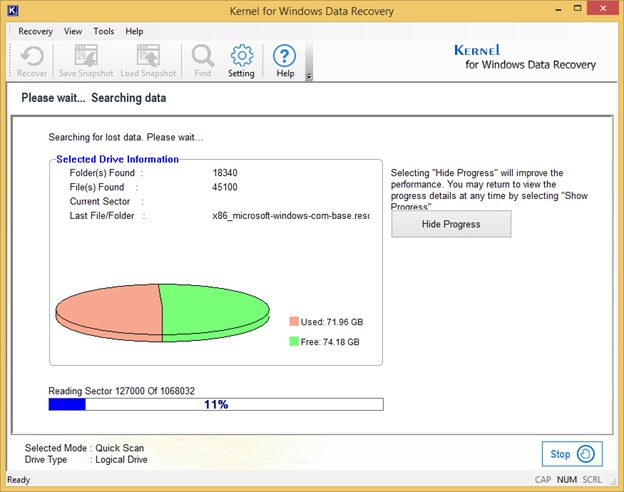Click the Selected Mode : Quick Scan text
Screen dimensions: 624x492
(x=84, y=448)
